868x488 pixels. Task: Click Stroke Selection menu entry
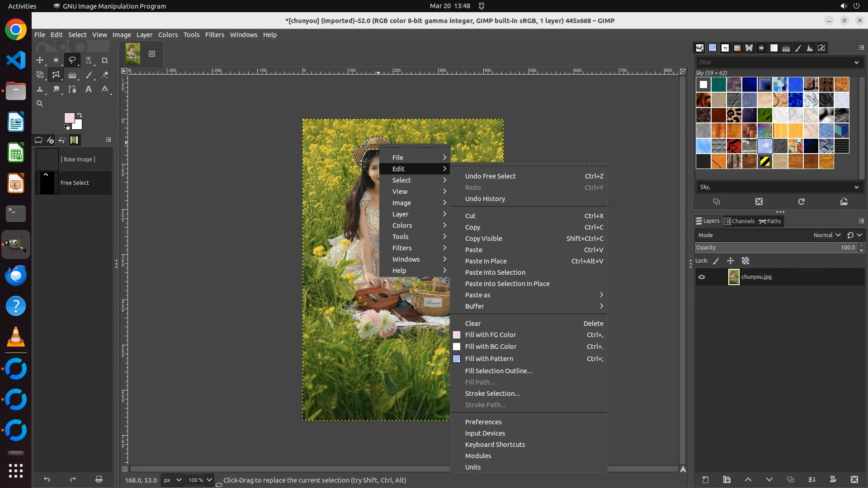pyautogui.click(x=492, y=394)
